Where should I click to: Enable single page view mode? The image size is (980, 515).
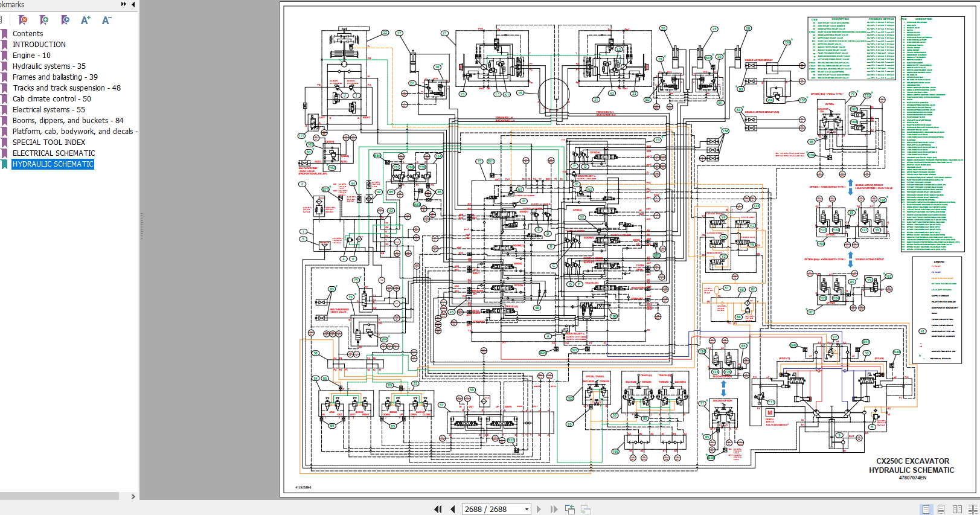pos(926,509)
